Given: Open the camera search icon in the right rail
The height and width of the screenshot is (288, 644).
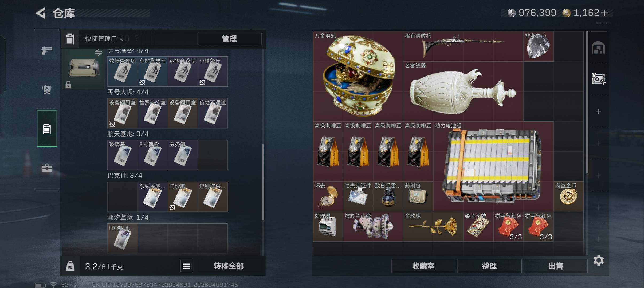Looking at the screenshot, I should [x=598, y=79].
